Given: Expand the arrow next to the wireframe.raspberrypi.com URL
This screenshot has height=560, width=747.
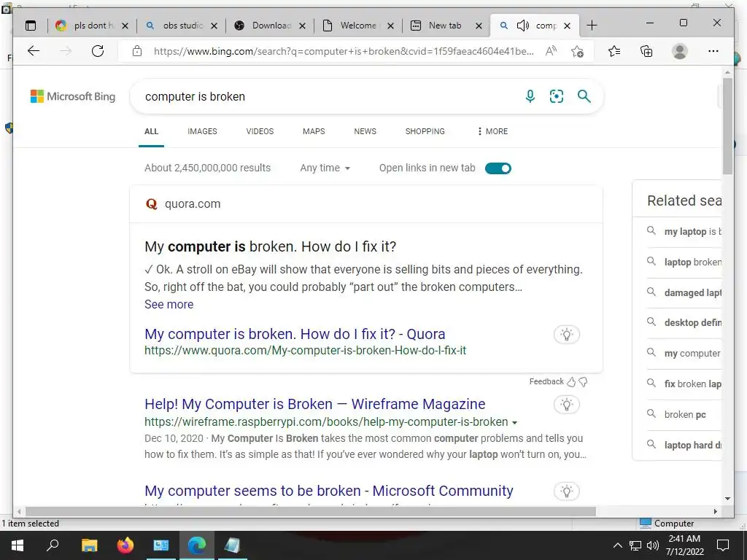Looking at the screenshot, I should [514, 422].
